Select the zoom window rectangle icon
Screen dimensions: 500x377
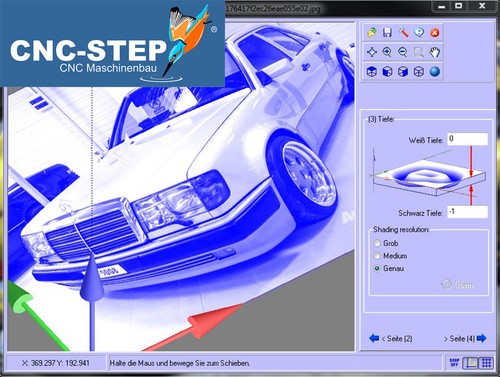[419, 52]
